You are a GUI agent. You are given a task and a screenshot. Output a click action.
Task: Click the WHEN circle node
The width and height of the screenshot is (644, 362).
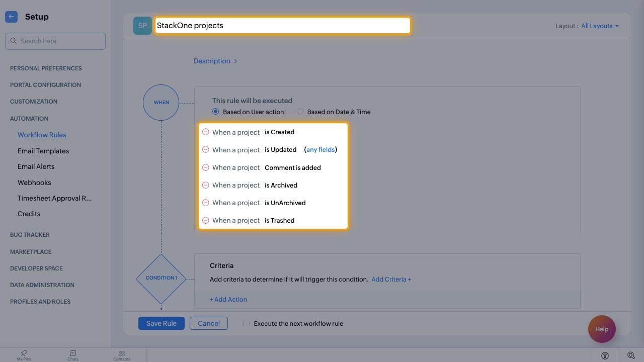[162, 102]
